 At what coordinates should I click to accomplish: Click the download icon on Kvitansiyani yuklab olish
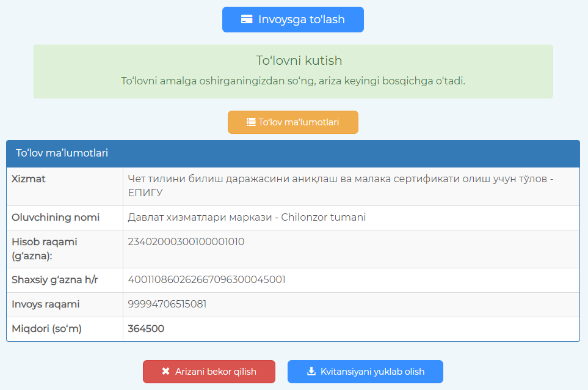311,371
